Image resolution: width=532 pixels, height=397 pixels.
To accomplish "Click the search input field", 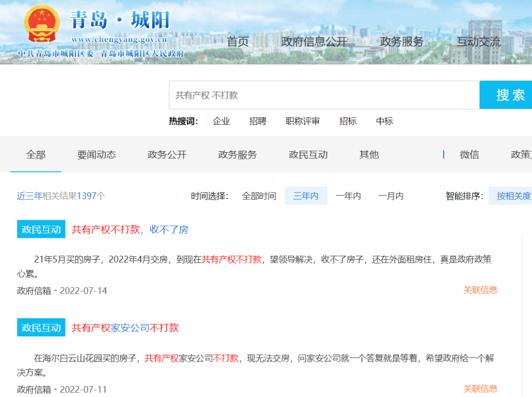I will [324, 95].
